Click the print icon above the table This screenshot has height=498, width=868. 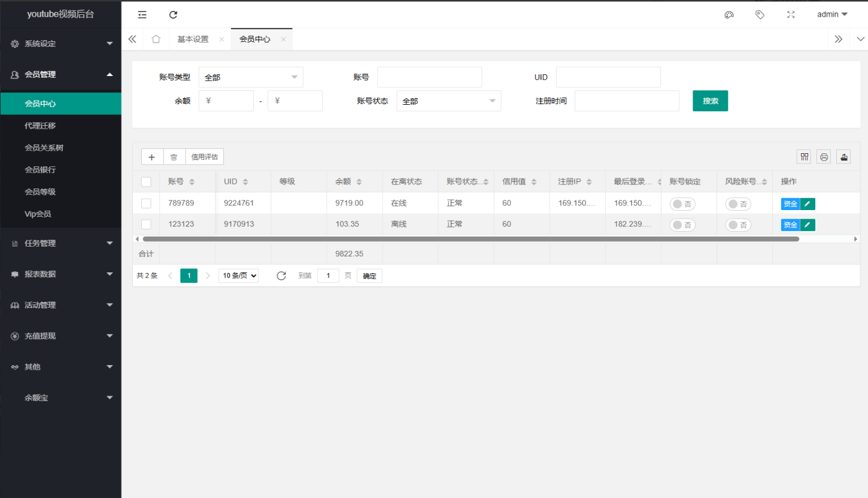click(824, 157)
